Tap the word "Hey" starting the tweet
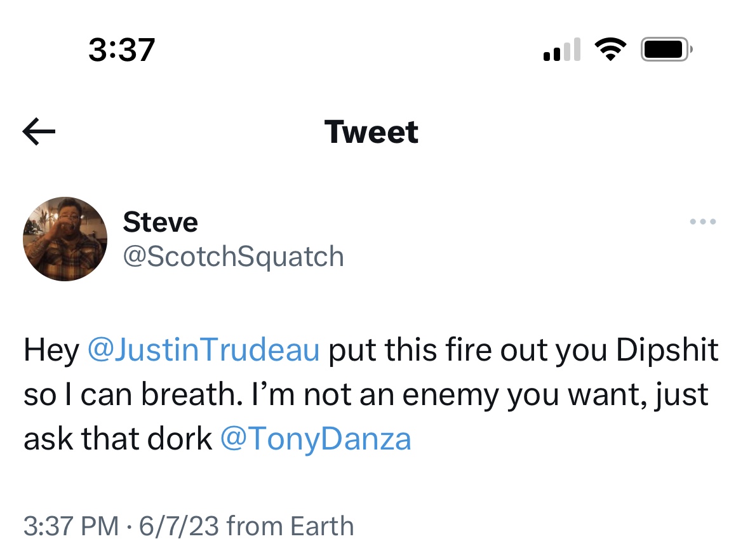The height and width of the screenshot is (560, 743). click(x=51, y=350)
